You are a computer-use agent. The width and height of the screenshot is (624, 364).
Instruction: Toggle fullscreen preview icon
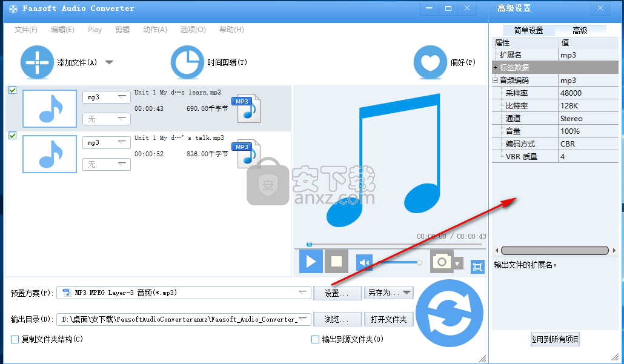pyautogui.click(x=477, y=266)
